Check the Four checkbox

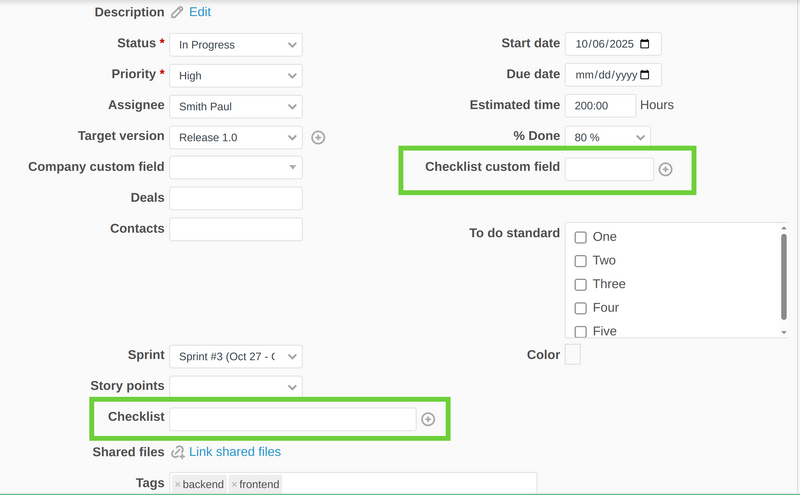580,308
